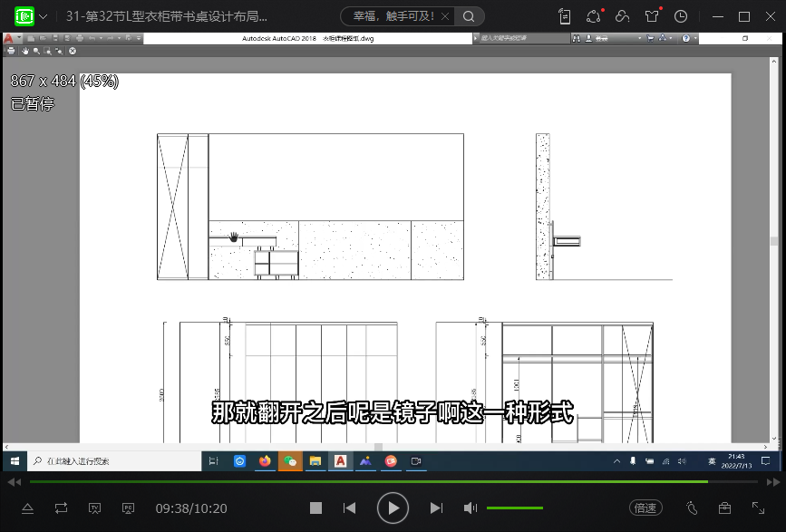
Task: Click the cast to PC icon
Action: pyautogui.click(x=129, y=508)
